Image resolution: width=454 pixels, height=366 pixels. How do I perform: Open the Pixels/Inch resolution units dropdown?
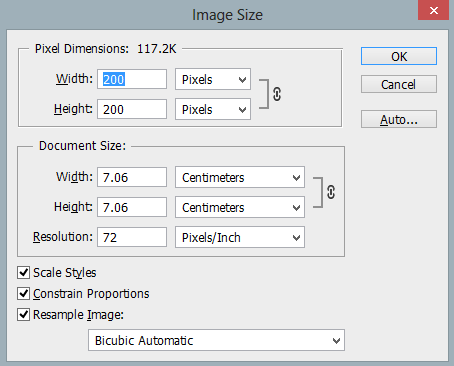[240, 237]
